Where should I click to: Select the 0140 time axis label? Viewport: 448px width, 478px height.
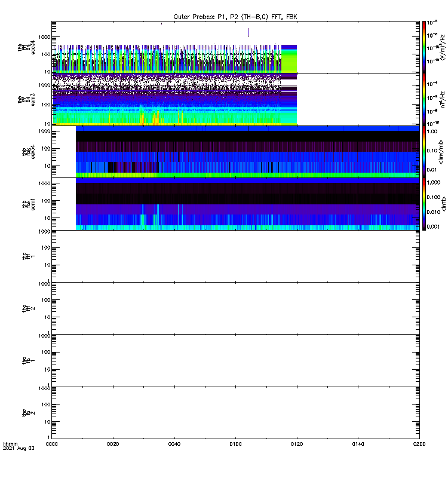358,444
